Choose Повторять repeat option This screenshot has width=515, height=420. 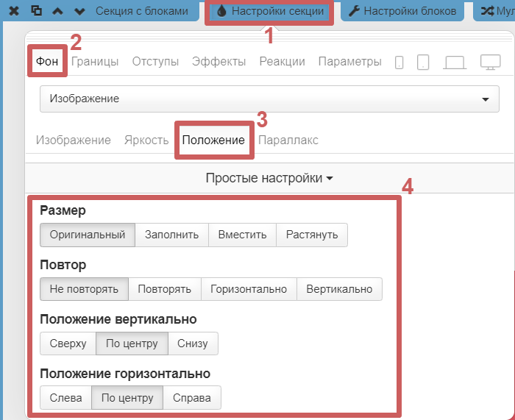coord(164,289)
